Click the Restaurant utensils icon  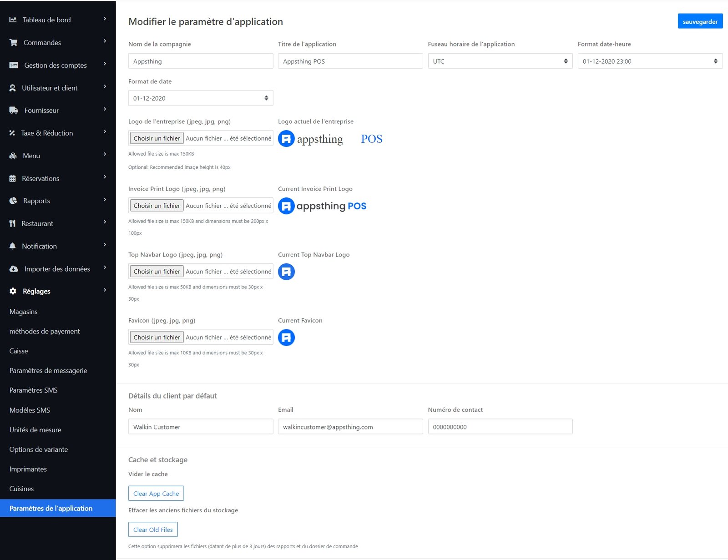pyautogui.click(x=12, y=223)
